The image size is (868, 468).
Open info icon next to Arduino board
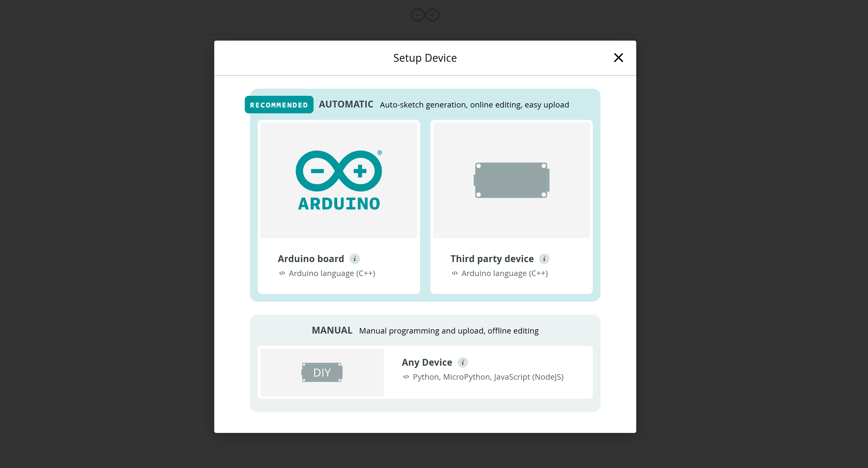[x=354, y=259]
